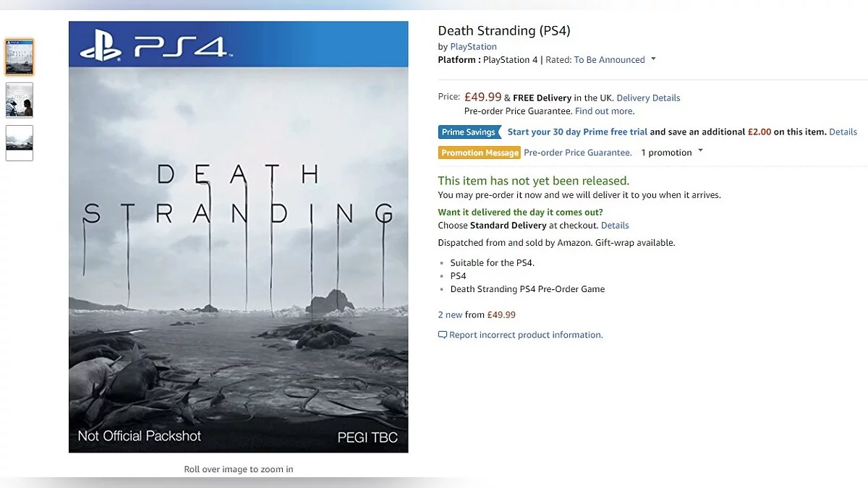Open the 2 new offers link
The width and height of the screenshot is (868, 488).
tap(450, 315)
